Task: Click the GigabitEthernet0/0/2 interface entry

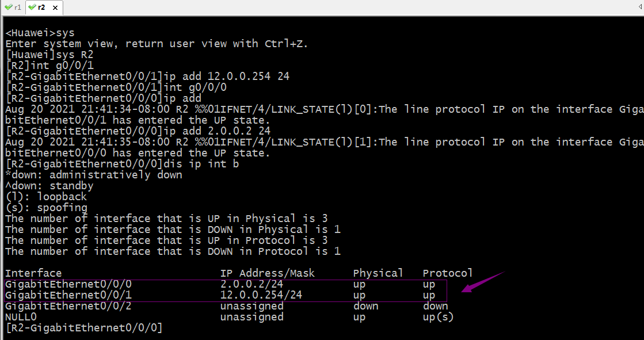Action: [68, 306]
